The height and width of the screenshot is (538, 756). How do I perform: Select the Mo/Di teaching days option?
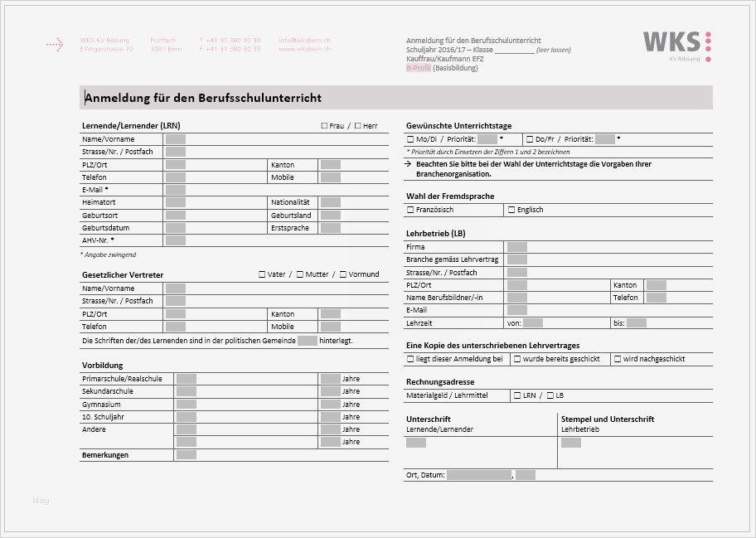pos(410,138)
